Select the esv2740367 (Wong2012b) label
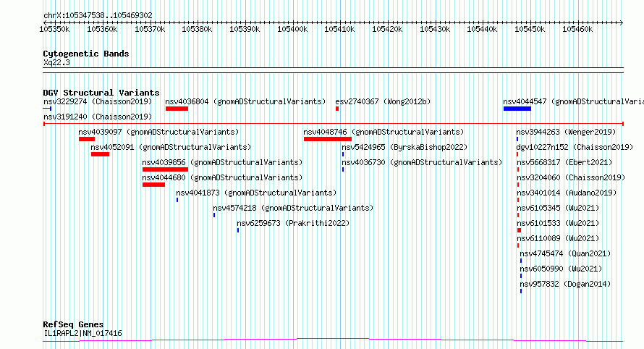Screen dimensions: 644x349 [383, 101]
